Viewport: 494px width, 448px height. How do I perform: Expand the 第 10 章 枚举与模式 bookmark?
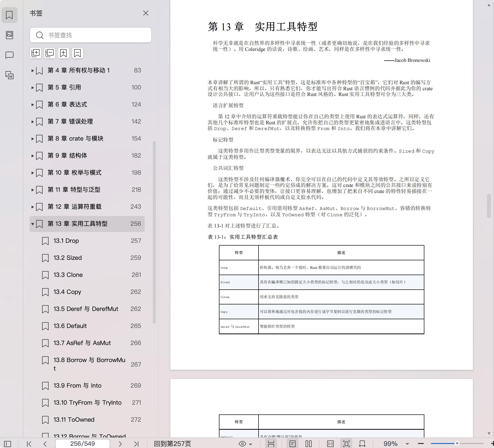click(33, 173)
